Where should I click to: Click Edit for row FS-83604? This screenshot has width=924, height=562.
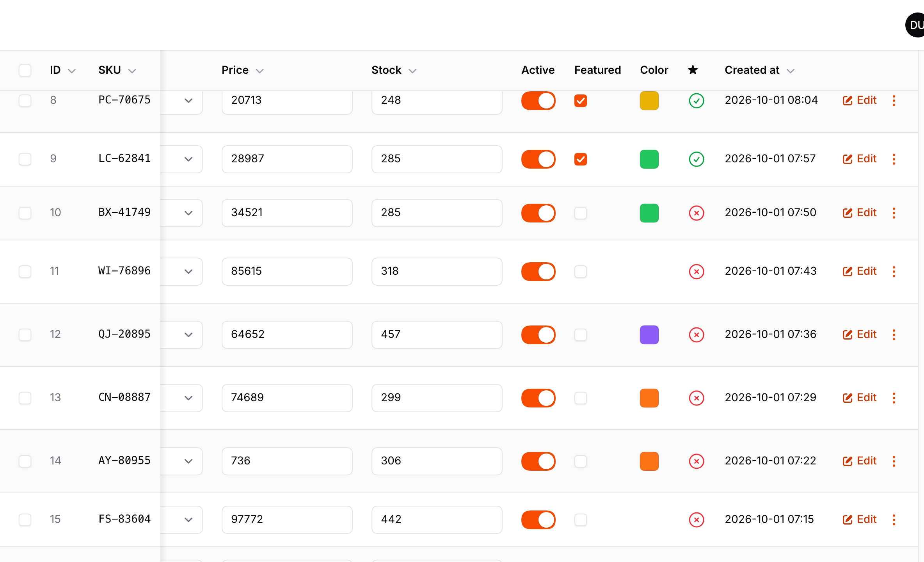point(859,519)
